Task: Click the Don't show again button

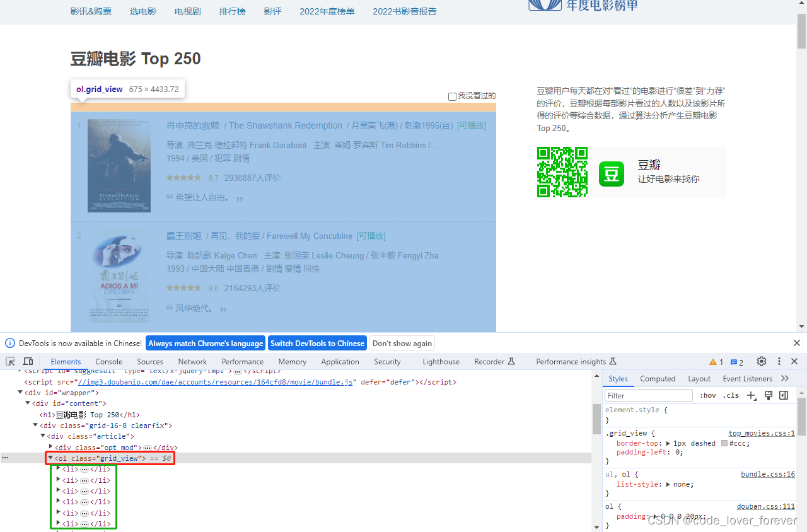Action: pyautogui.click(x=402, y=343)
